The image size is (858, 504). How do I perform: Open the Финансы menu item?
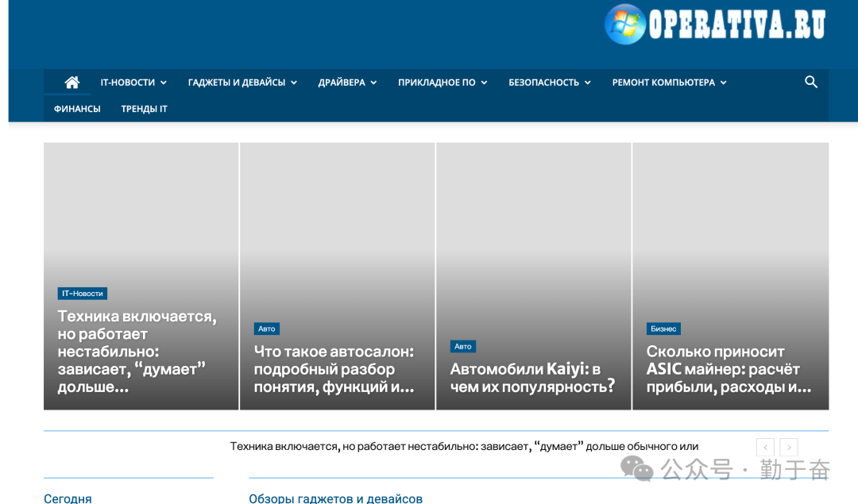[77, 109]
